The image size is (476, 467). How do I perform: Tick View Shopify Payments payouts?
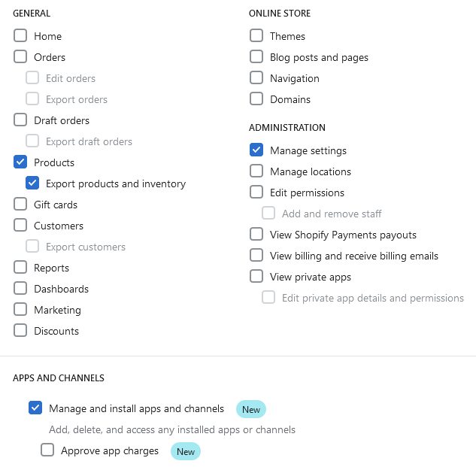(x=256, y=235)
